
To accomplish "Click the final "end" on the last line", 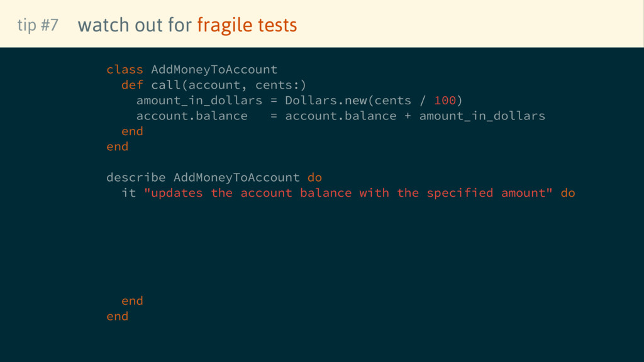I will pos(117,316).
